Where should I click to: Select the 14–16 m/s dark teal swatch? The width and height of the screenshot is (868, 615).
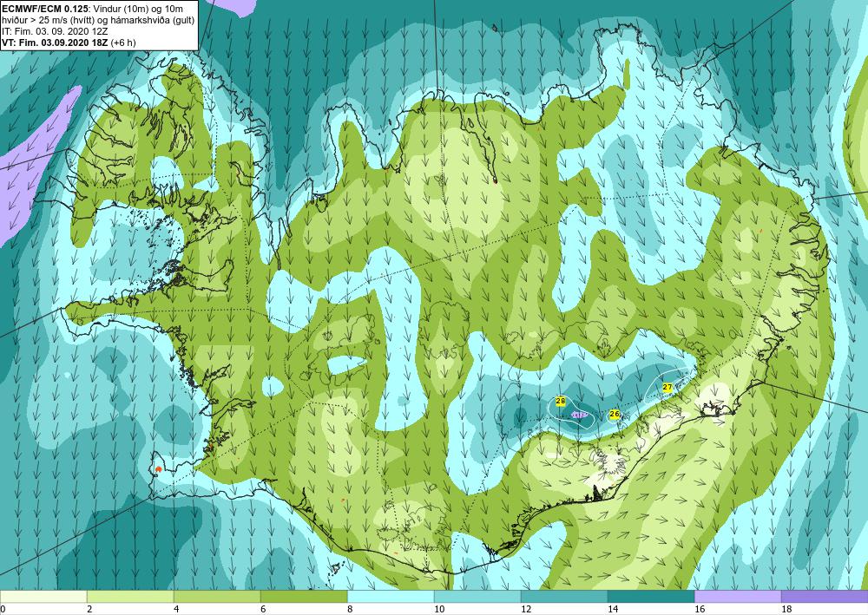tap(651, 597)
